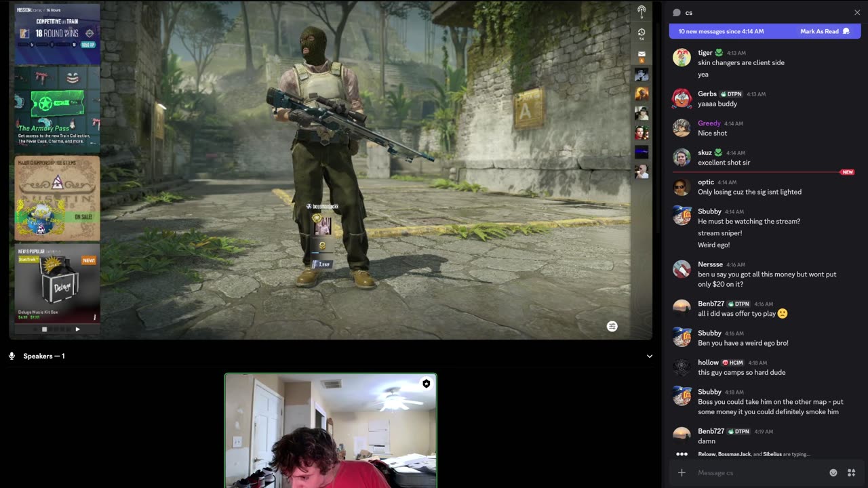Open the Austin Major Championship items card
868x488 pixels.
point(57,198)
